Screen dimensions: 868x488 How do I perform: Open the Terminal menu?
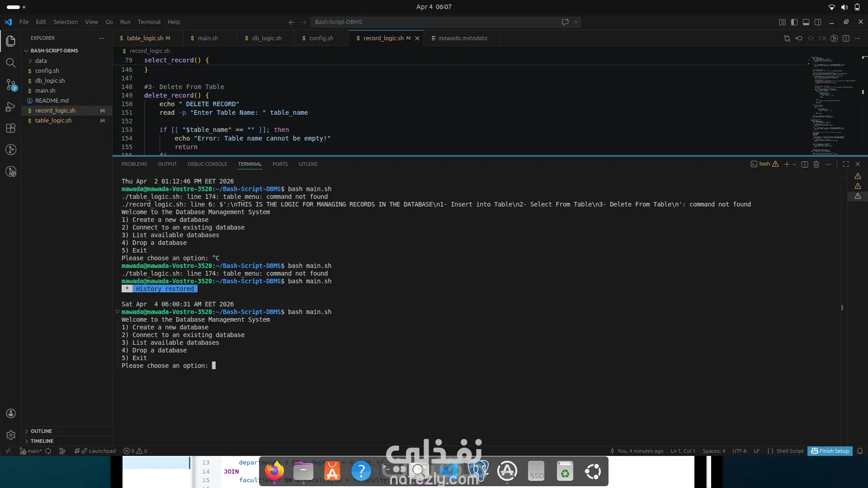[149, 22]
